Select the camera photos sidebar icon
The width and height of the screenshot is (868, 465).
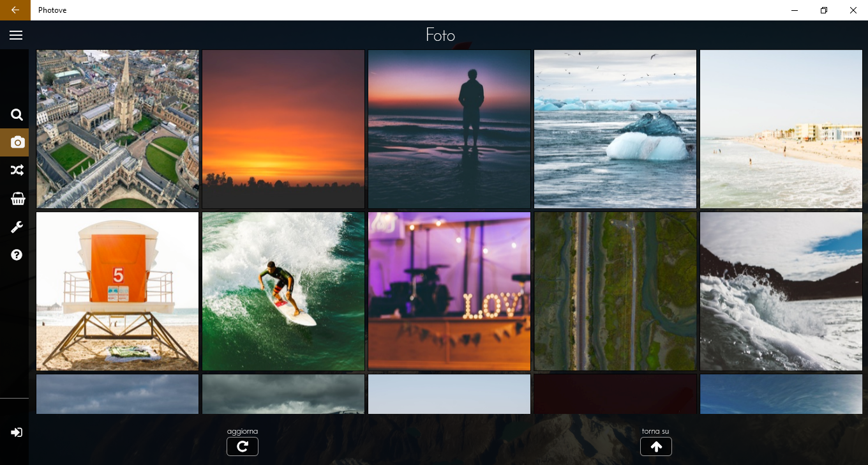click(x=17, y=142)
